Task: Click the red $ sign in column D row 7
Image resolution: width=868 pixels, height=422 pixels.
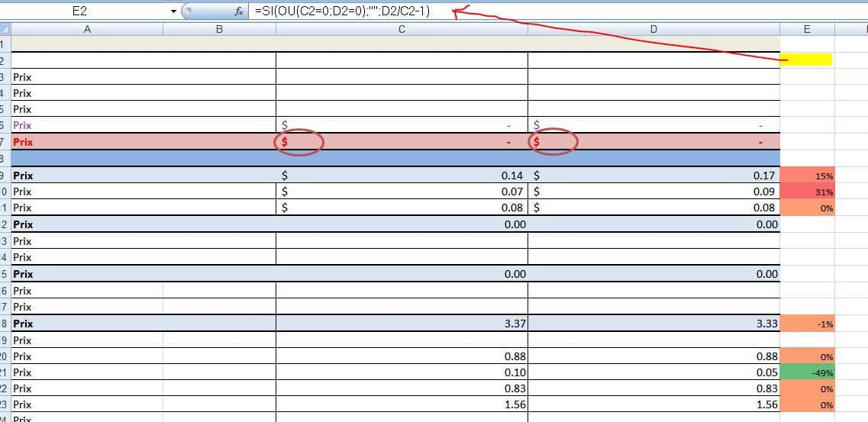Action: pyautogui.click(x=537, y=142)
